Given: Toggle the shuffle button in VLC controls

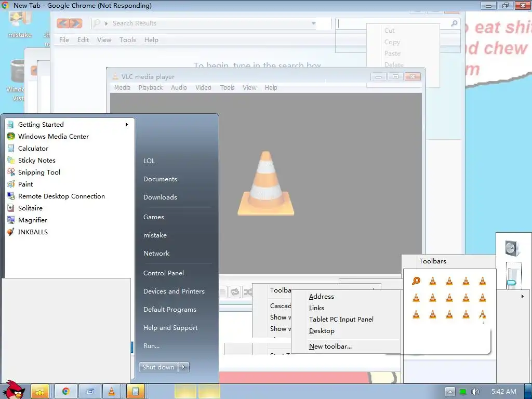Looking at the screenshot, I should [248, 292].
